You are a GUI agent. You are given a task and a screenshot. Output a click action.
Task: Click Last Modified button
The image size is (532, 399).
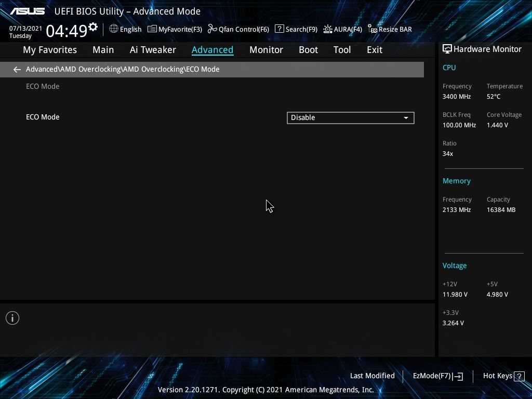tap(372, 376)
